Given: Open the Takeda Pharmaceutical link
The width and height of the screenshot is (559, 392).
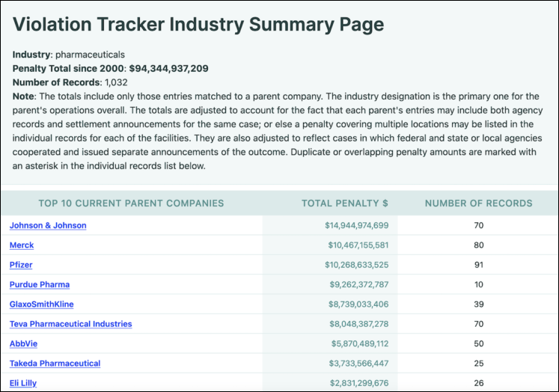Looking at the screenshot, I should 55,363.
